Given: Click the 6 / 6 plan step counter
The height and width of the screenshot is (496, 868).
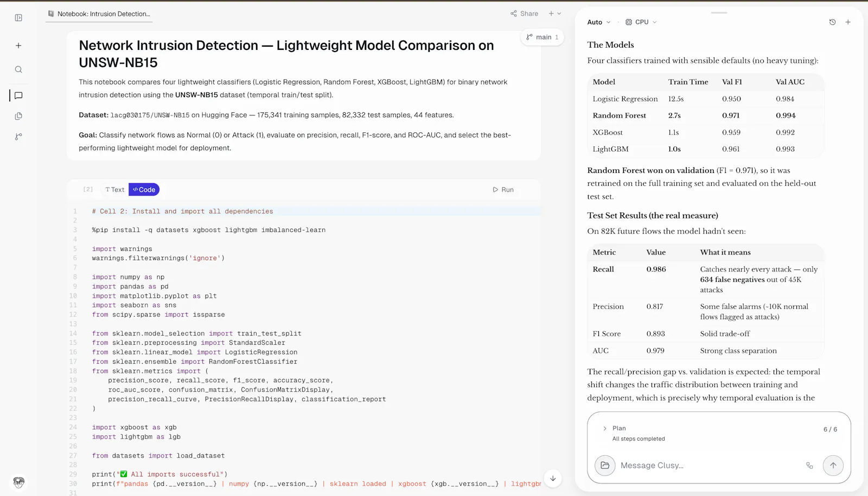Looking at the screenshot, I should pos(830,429).
